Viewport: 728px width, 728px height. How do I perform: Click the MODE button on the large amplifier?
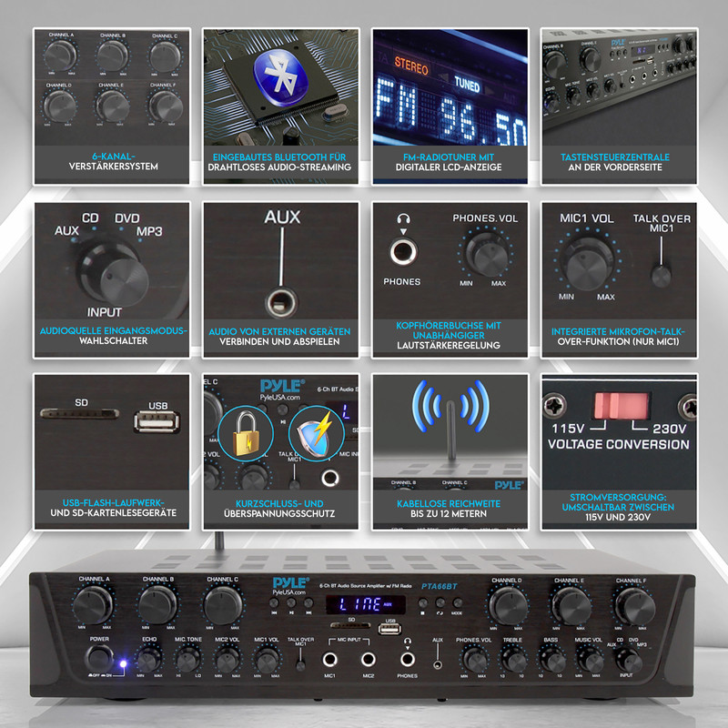(458, 603)
